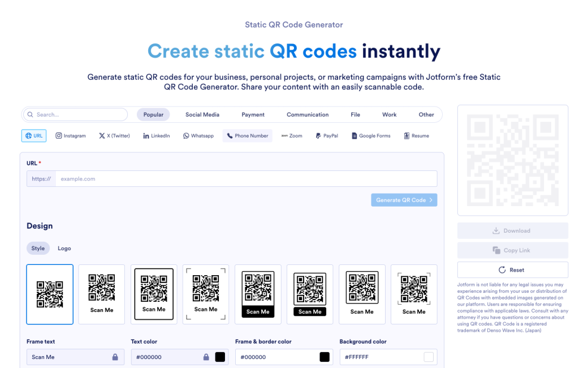588x368 pixels.
Task: Click the Copy Link button
Action: (x=513, y=250)
